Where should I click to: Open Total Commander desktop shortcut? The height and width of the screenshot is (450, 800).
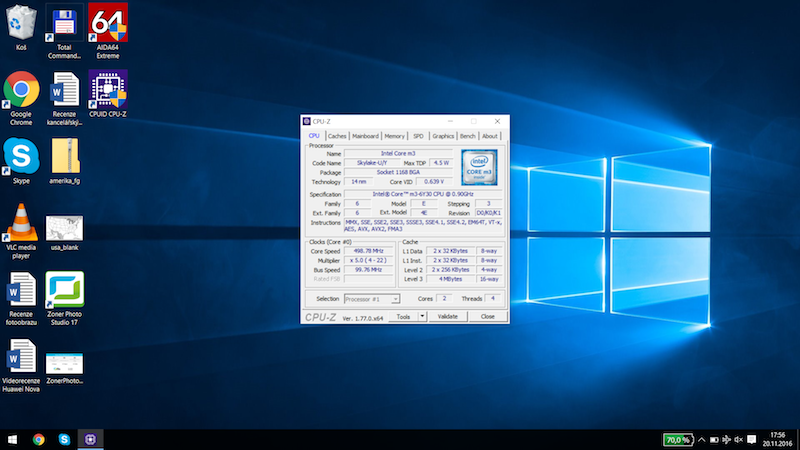tap(64, 31)
